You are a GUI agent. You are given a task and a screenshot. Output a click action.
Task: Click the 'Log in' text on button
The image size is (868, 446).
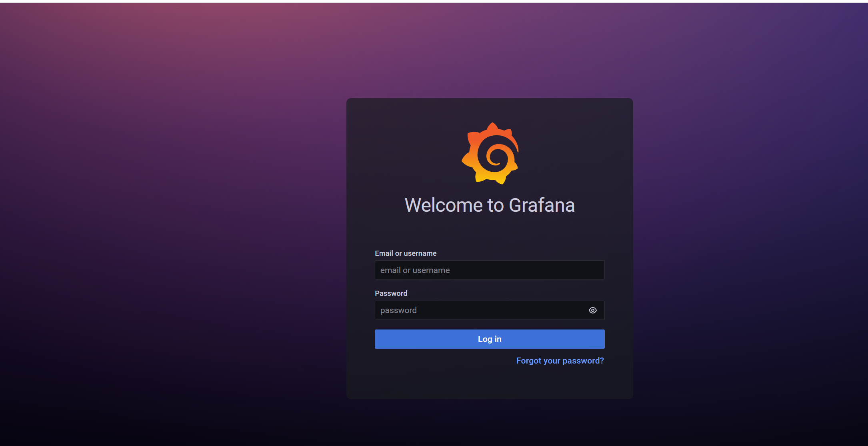click(x=489, y=339)
